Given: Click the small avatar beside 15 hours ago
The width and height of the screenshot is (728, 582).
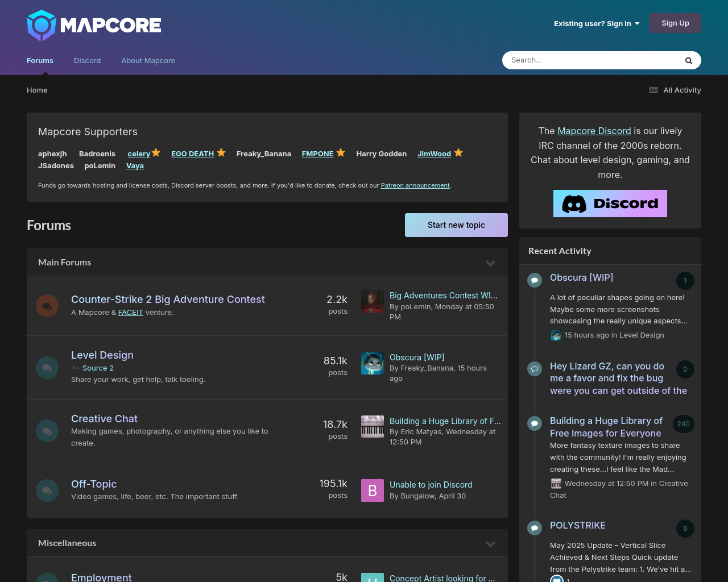Looking at the screenshot, I should [556, 335].
